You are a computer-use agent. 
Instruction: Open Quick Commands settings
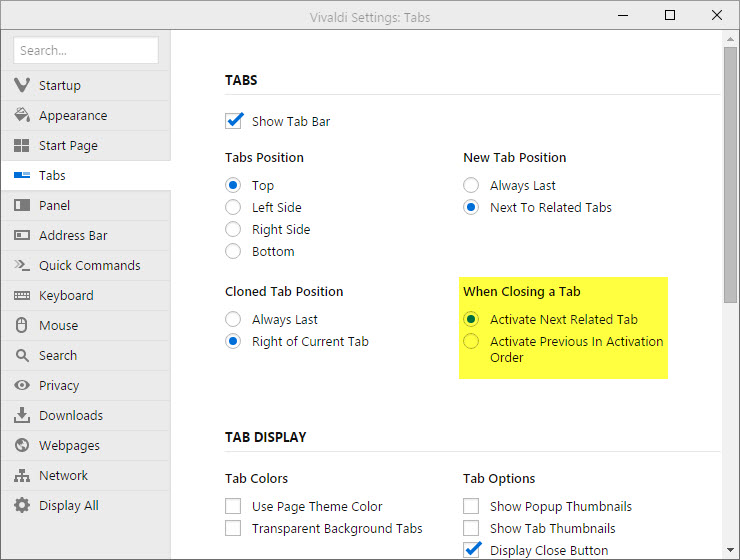coord(86,265)
